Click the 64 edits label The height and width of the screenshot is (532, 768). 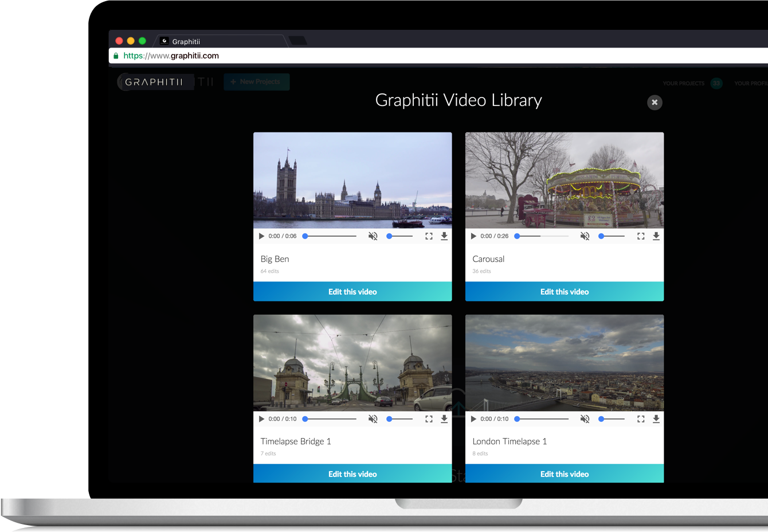(x=270, y=271)
